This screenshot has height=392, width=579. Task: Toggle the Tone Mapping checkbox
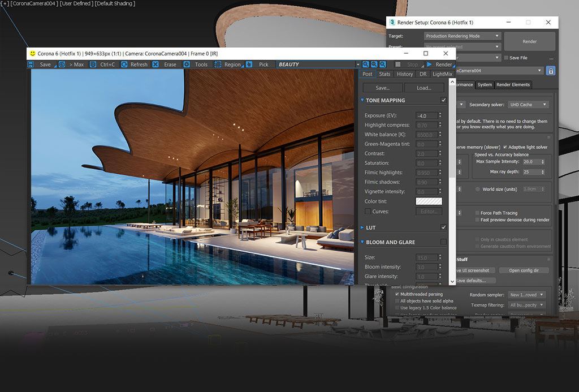(x=443, y=100)
